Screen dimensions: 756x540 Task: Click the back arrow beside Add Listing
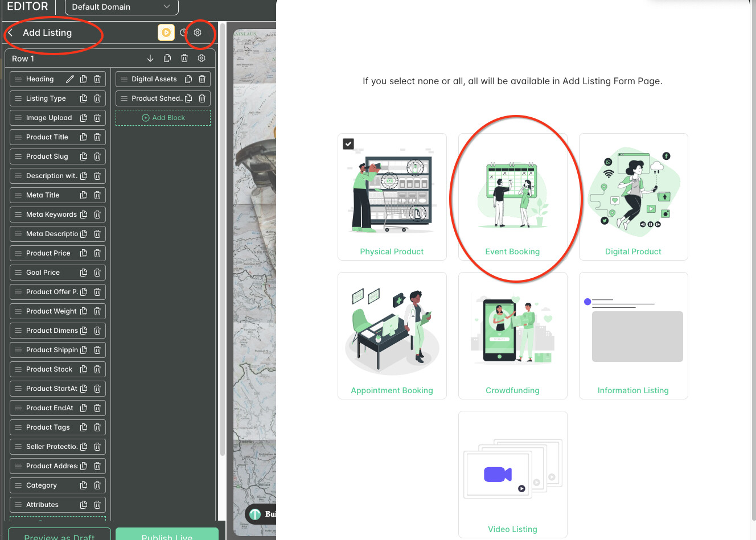[x=11, y=33]
